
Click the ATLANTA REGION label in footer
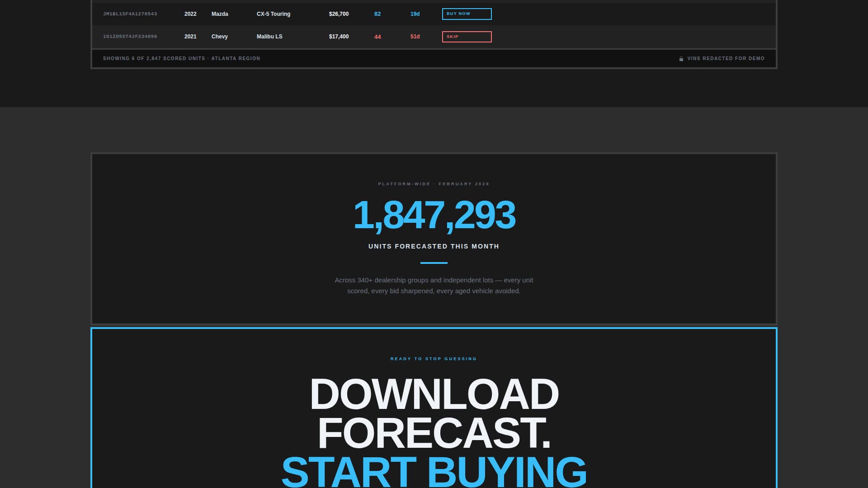tap(236, 58)
